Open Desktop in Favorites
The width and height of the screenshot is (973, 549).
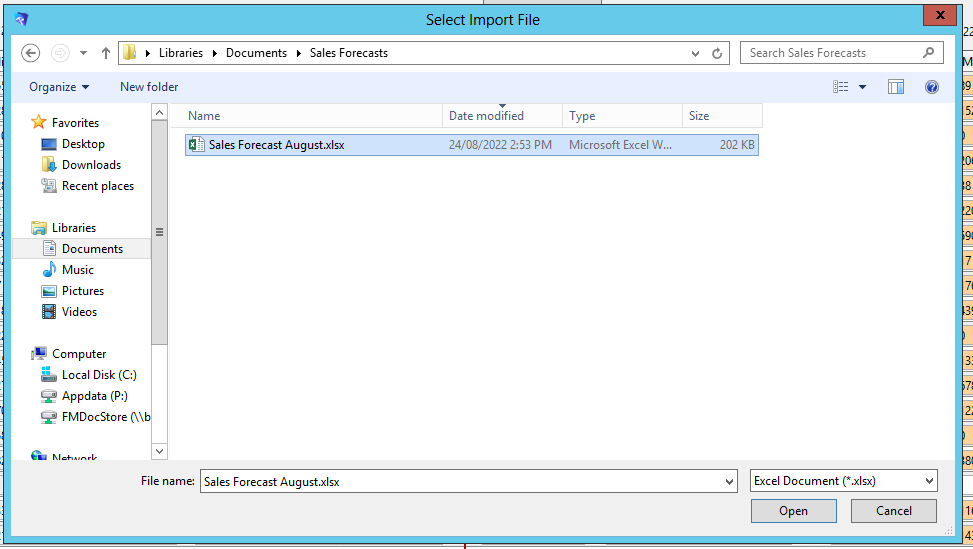[83, 144]
